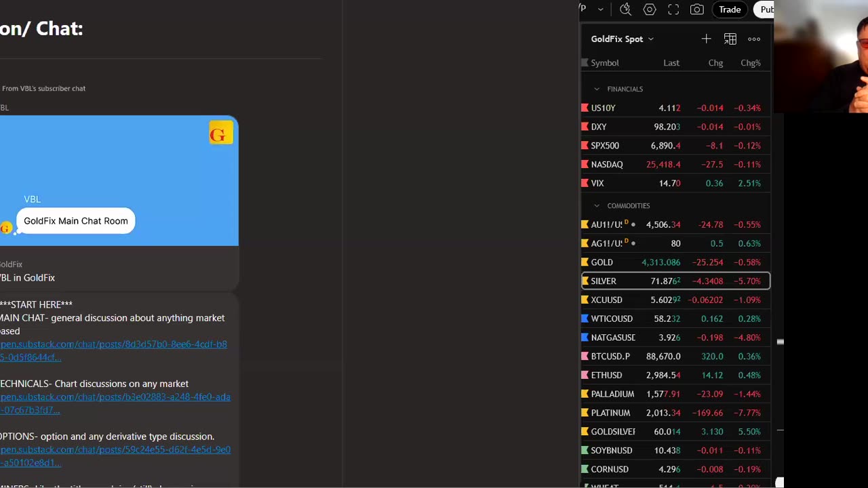Toggle fullscreen mode icon
Viewport: 868px width, 488px height.
[x=673, y=9]
